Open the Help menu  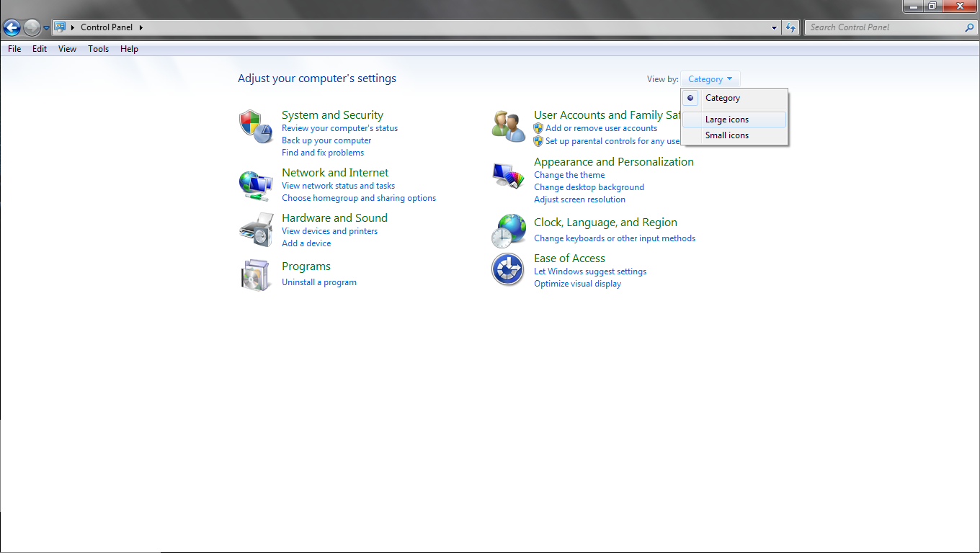(130, 49)
